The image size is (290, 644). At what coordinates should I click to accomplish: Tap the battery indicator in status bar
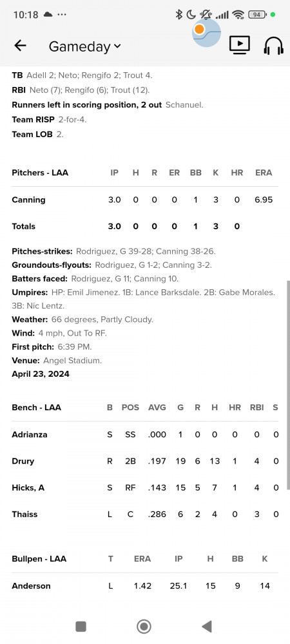[256, 15]
